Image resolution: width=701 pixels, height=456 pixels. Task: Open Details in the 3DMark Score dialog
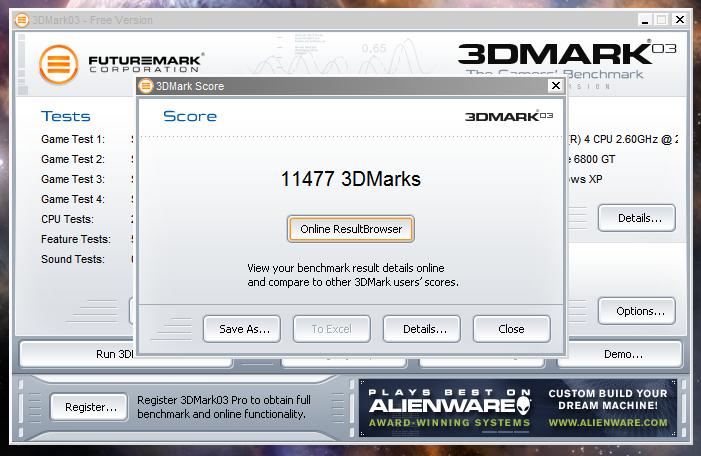[x=422, y=329]
